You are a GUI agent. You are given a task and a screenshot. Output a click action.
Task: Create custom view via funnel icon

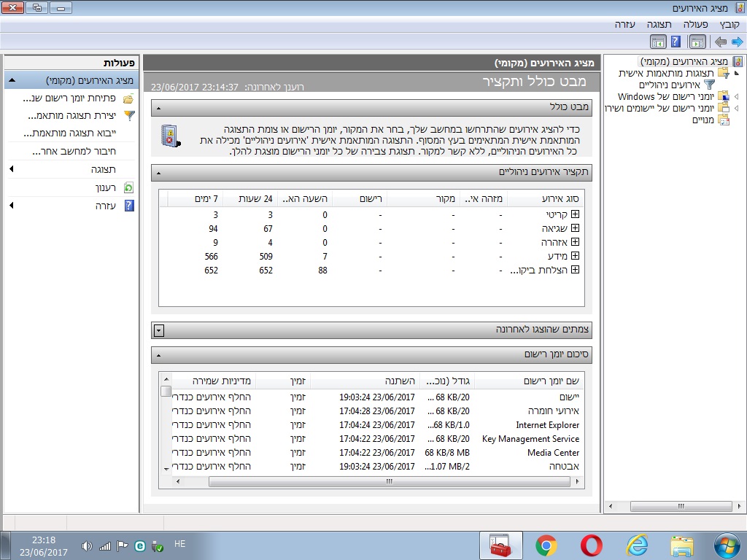129,116
